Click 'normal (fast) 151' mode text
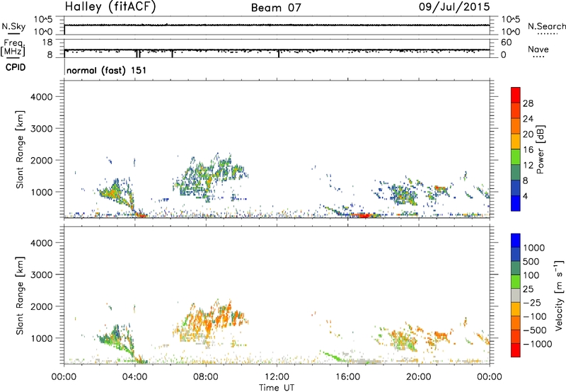 pyautogui.click(x=107, y=70)
